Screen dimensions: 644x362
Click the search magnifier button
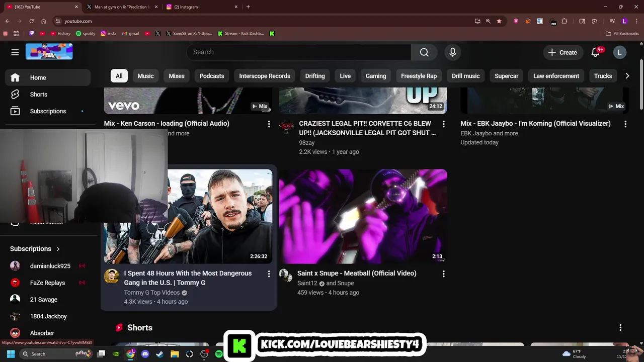424,52
